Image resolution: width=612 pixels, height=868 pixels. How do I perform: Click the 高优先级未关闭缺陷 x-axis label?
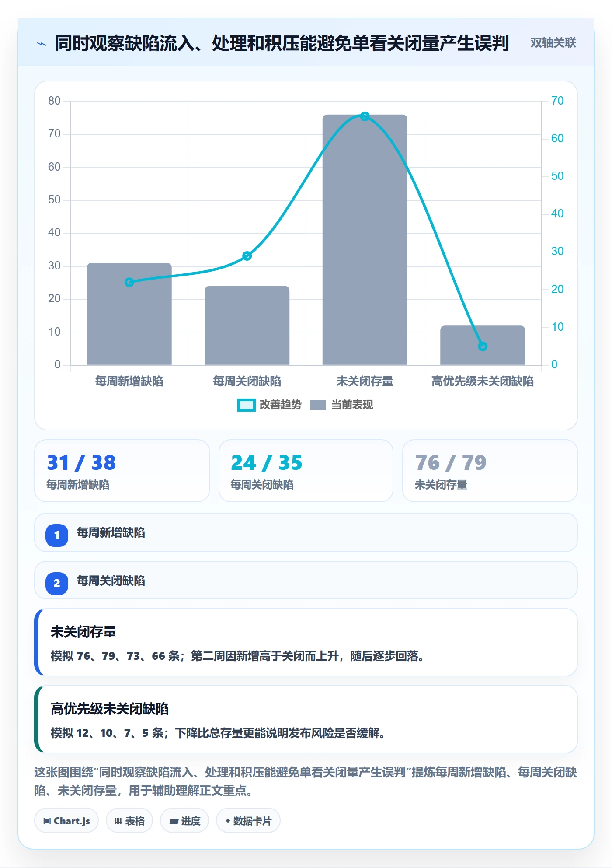[483, 381]
